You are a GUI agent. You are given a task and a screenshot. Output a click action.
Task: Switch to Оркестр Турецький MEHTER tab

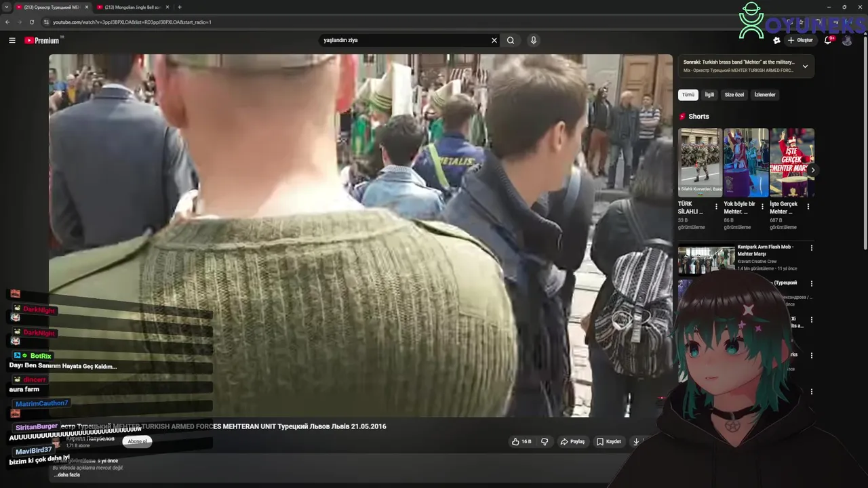pos(52,7)
